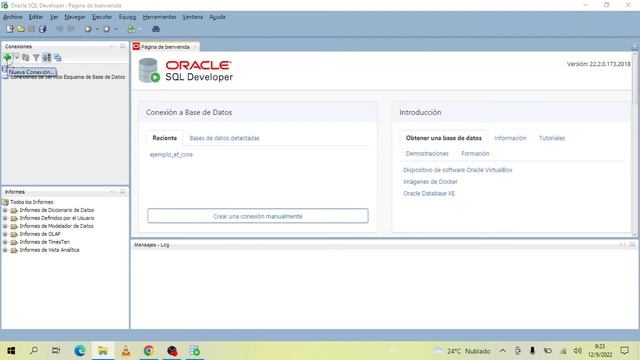Open the Ventana menu
640x360 pixels.
(x=192, y=17)
